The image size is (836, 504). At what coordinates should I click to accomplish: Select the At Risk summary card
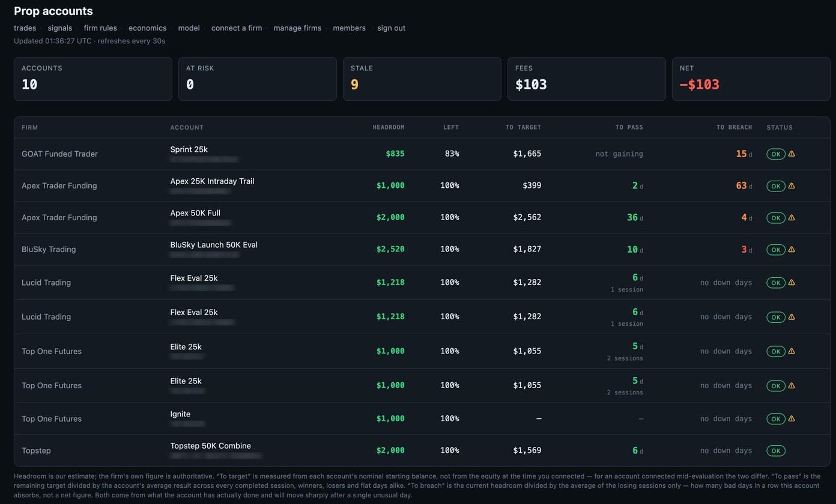pyautogui.click(x=258, y=79)
